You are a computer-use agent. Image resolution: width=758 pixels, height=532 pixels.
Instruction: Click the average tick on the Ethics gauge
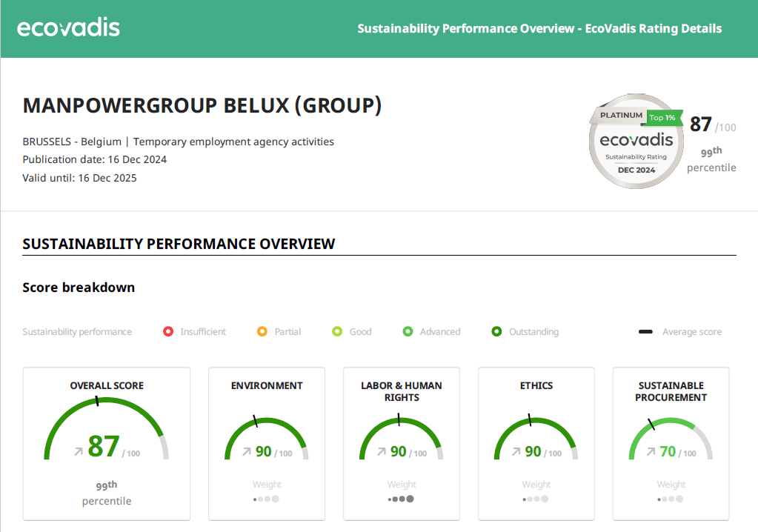[x=530, y=420]
